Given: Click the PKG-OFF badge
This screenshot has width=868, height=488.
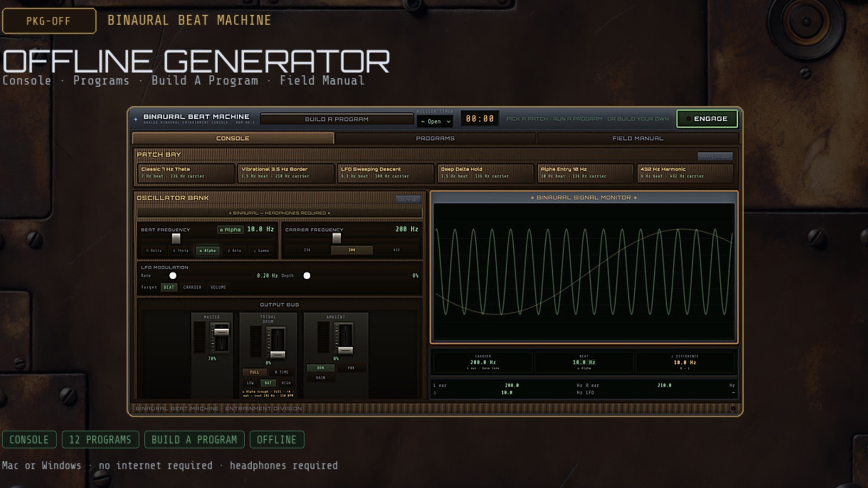Looking at the screenshot, I should [49, 21].
